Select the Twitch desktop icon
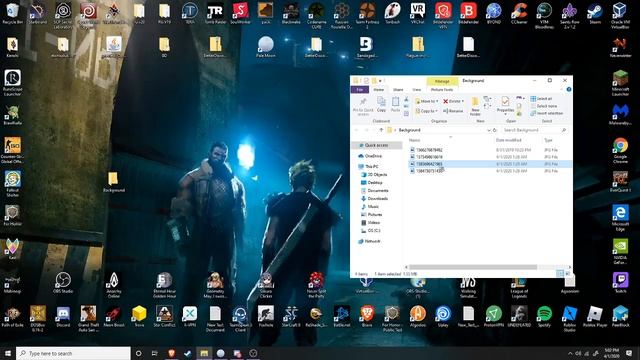640x360 pixels. tap(620, 282)
